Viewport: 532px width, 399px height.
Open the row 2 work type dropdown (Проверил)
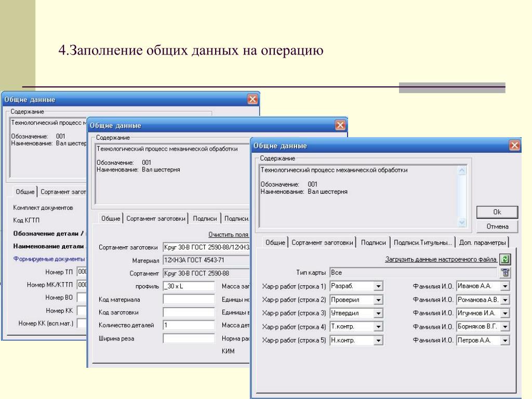click(x=378, y=300)
